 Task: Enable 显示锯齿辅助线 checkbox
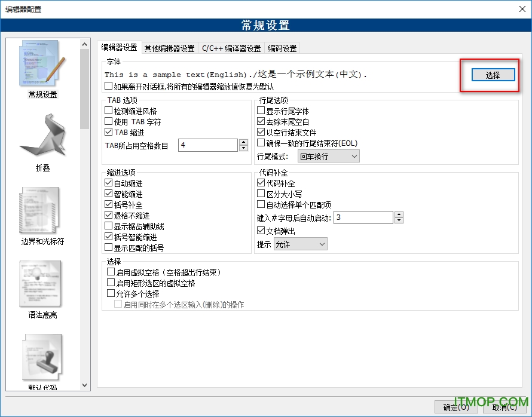click(108, 226)
